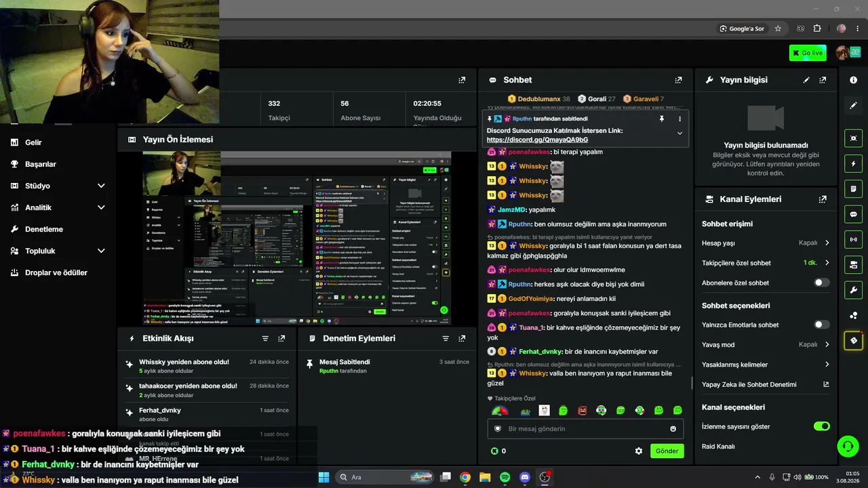The width and height of the screenshot is (868, 488).
Task: Open Hesap yaşı setting options
Action: [766, 243]
